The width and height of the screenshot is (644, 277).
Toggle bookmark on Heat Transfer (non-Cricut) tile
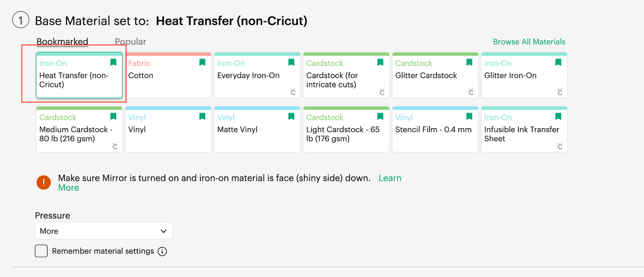(x=114, y=62)
